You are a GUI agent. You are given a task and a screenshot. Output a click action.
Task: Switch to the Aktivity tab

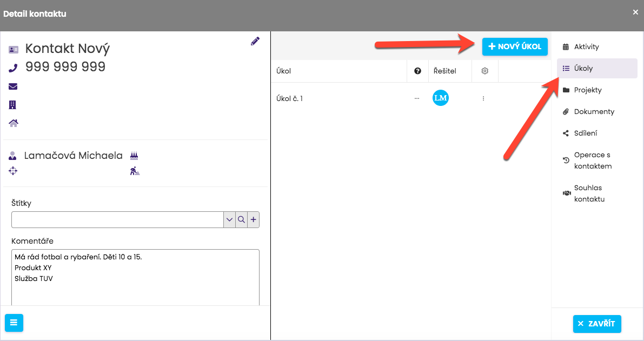(x=586, y=47)
